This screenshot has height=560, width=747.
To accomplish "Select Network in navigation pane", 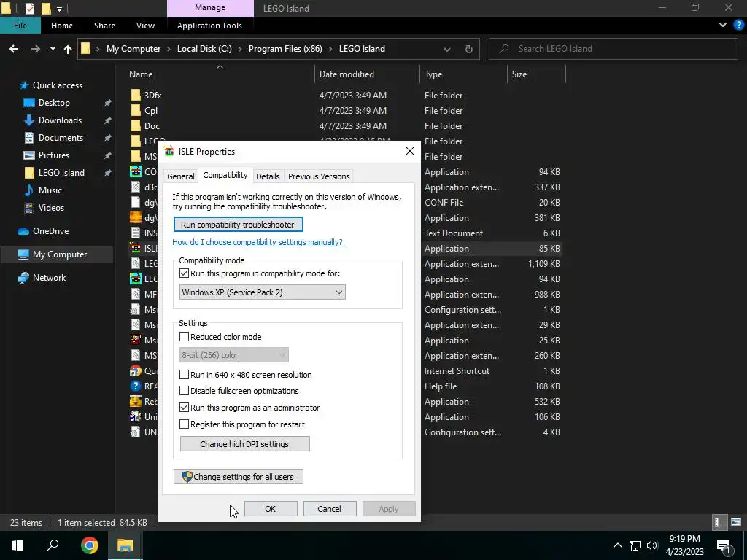I will [49, 278].
